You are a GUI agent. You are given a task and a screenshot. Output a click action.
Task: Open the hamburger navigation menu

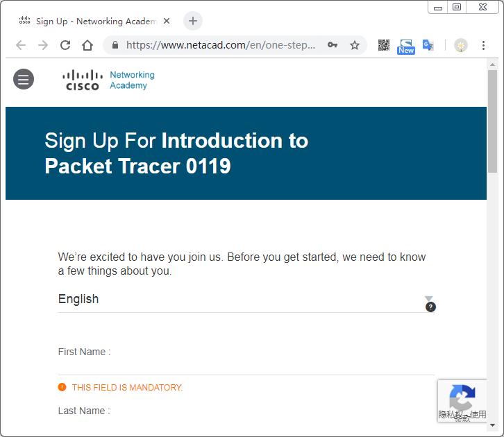(x=24, y=80)
